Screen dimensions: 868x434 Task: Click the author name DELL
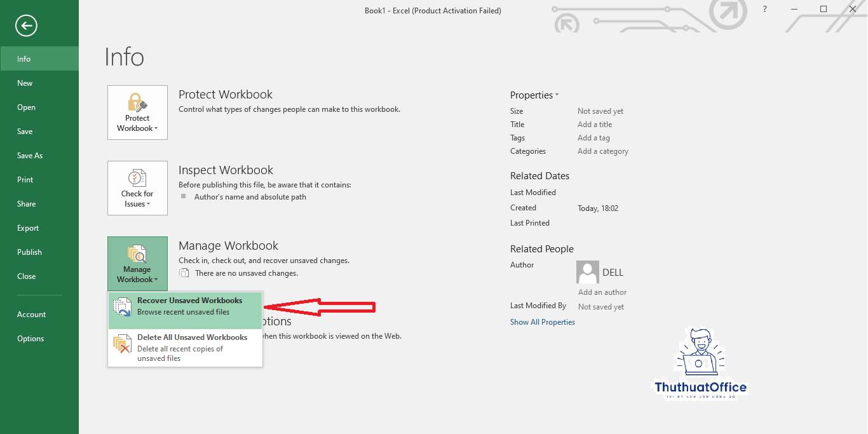[x=613, y=272]
